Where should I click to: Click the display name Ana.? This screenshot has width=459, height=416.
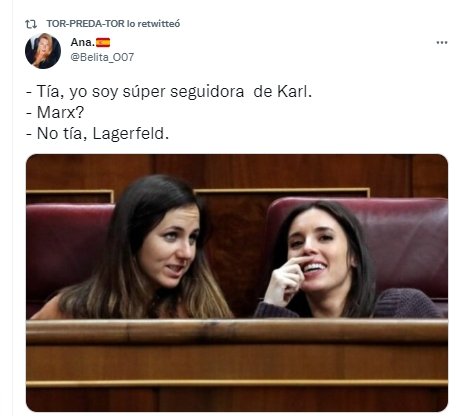coord(83,42)
